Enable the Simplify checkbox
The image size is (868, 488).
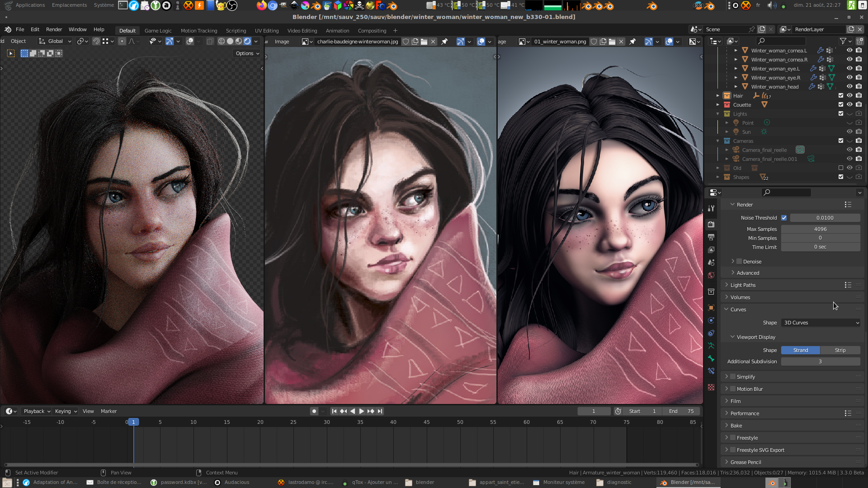733,377
